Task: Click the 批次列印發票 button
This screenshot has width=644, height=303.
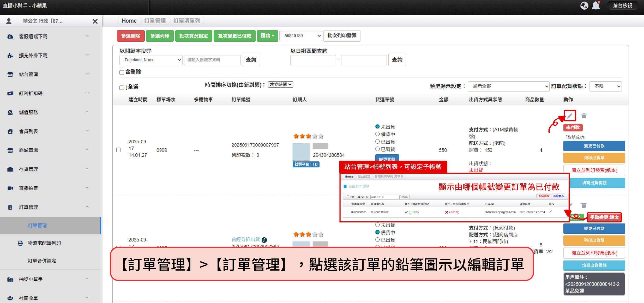Action: (x=342, y=36)
